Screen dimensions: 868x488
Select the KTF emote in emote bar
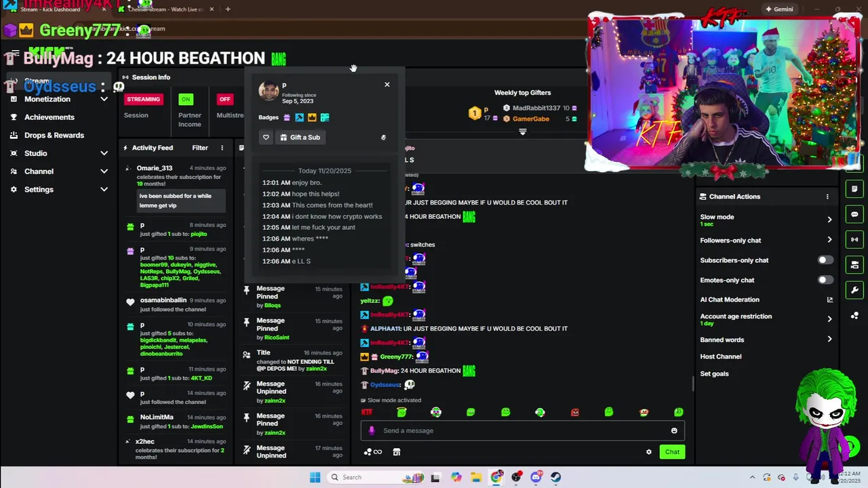click(x=367, y=412)
